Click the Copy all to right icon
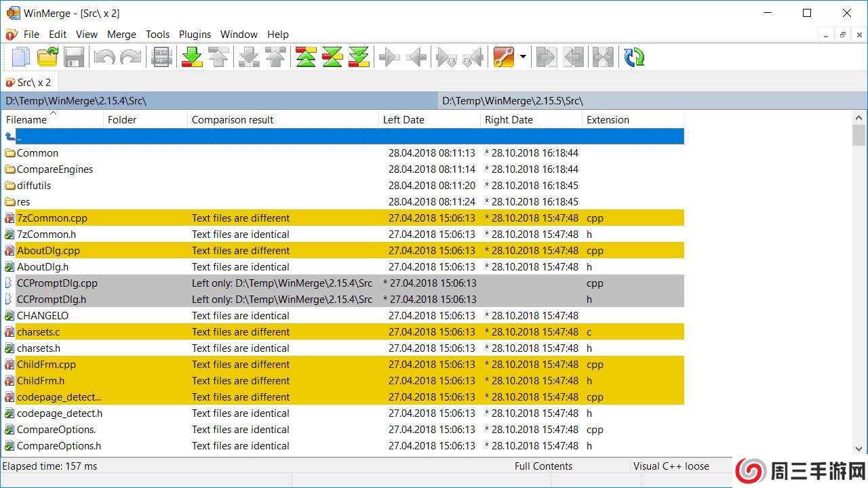The width and height of the screenshot is (868, 488). point(546,57)
